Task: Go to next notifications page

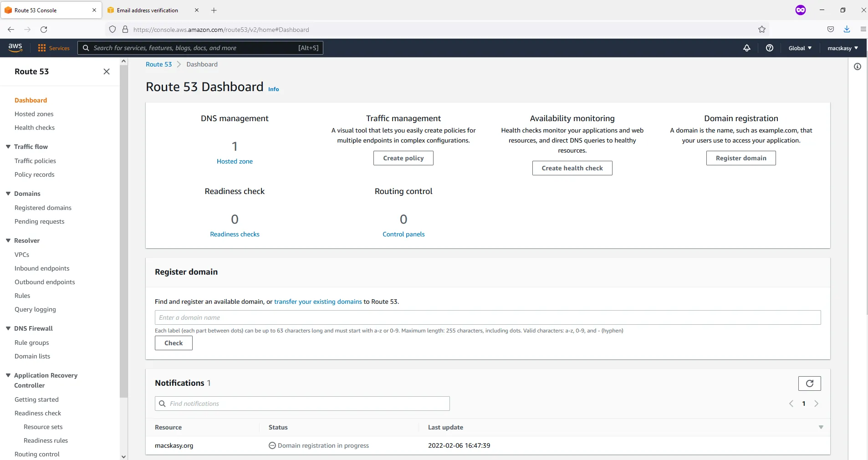Action: (817, 404)
